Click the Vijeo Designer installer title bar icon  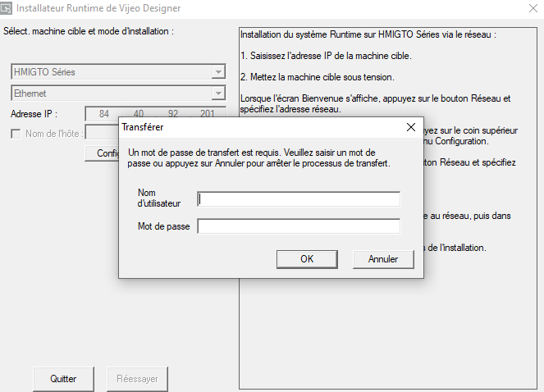coord(7,8)
